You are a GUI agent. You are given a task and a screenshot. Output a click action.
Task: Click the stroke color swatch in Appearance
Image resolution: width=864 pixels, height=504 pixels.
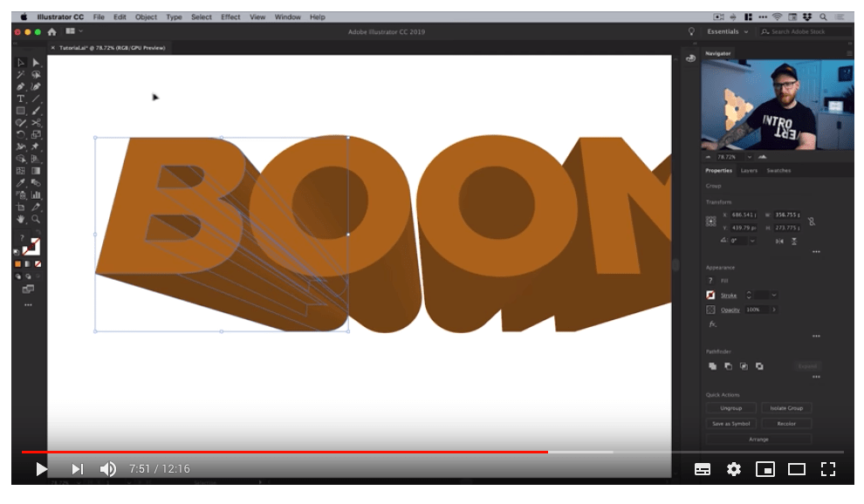[x=710, y=296]
